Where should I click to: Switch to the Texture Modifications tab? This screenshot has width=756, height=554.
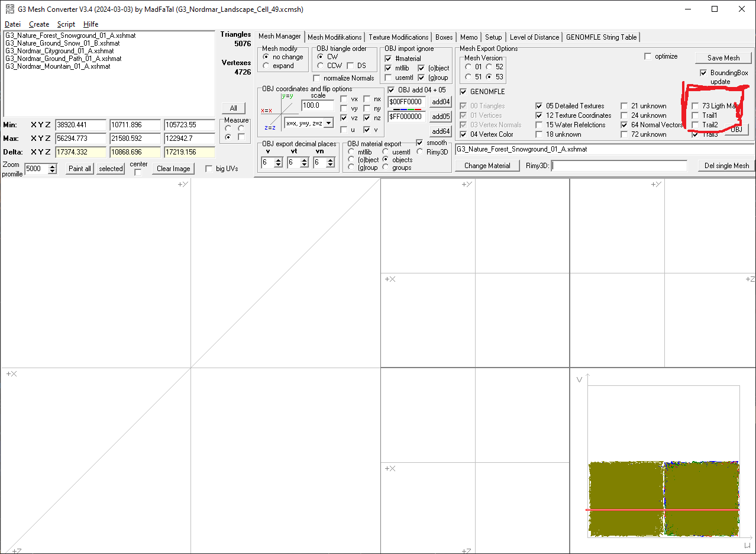point(398,37)
